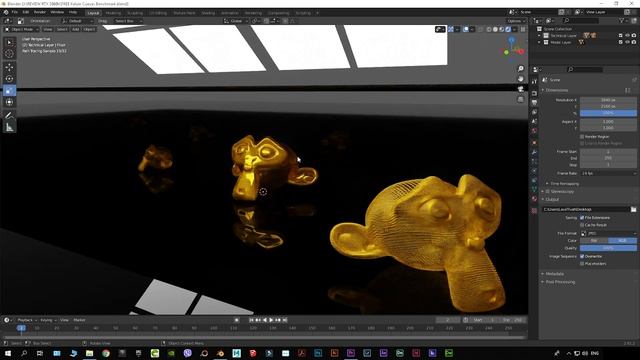This screenshot has width=640, height=360.
Task: Toggle the Overwrite checkbox
Action: pos(582,256)
